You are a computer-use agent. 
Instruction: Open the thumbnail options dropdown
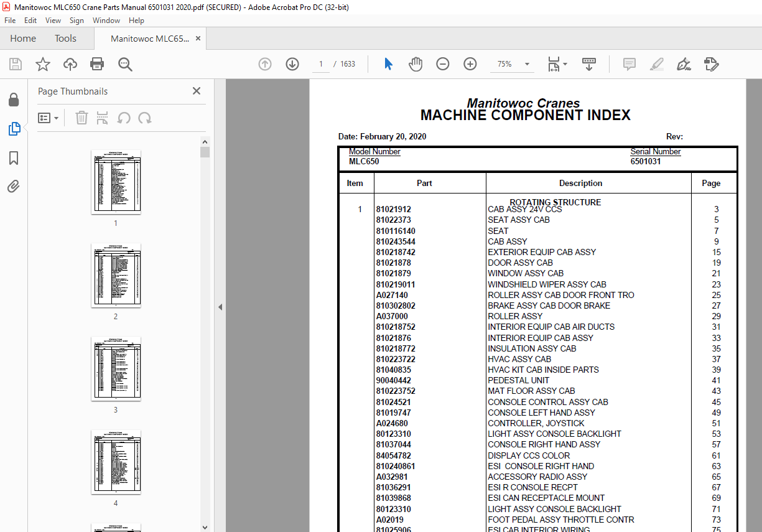pos(48,118)
